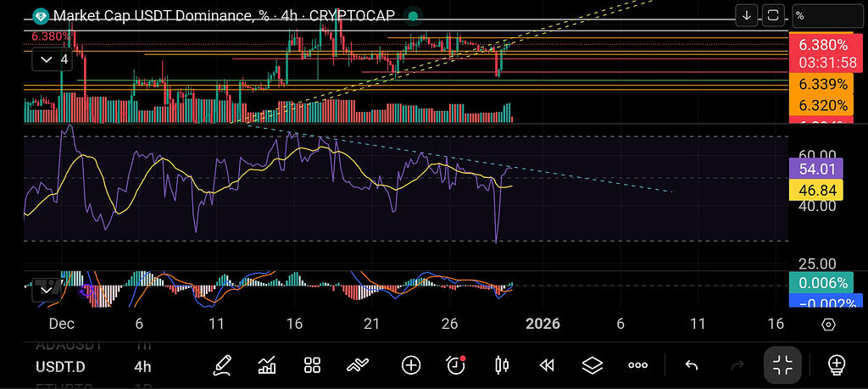Open the object tree layers icon

click(x=592, y=365)
